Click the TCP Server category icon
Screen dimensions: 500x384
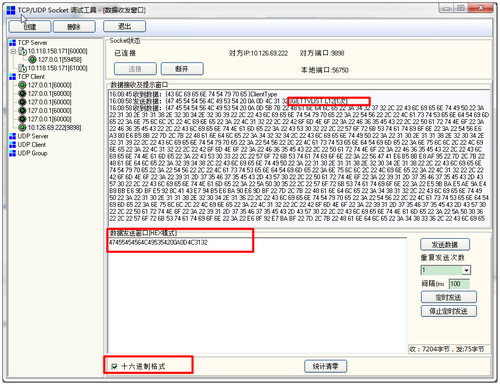coord(13,43)
